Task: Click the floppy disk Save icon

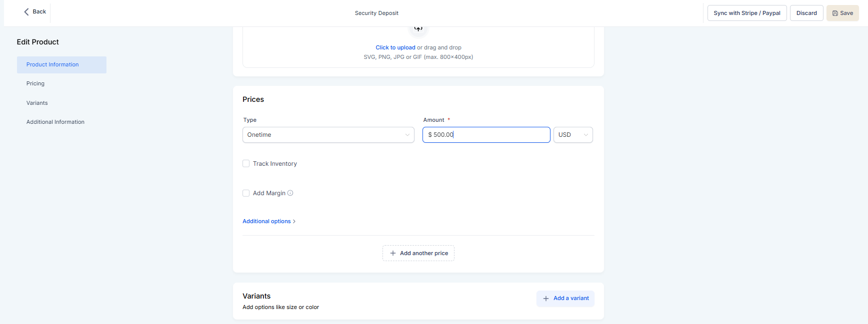Action: [835, 13]
